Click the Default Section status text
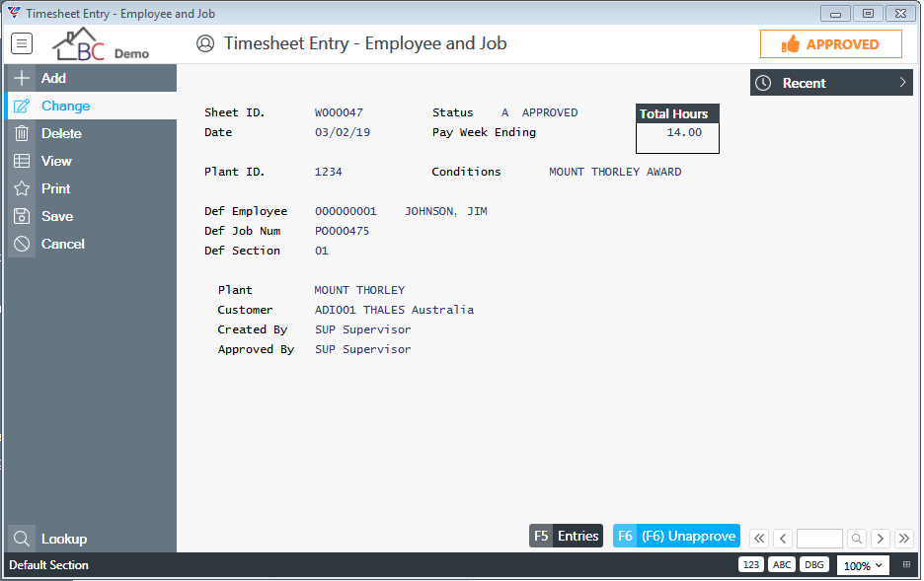Image resolution: width=924 pixels, height=581 pixels. [x=49, y=565]
